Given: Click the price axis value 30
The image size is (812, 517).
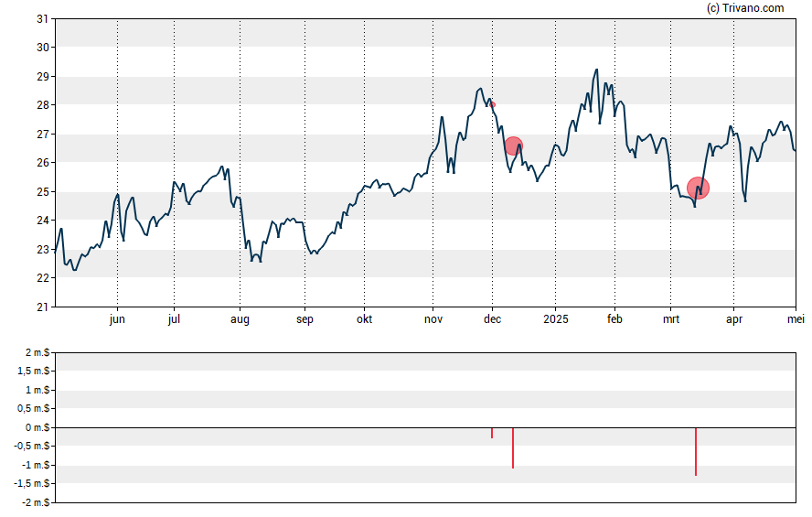Looking at the screenshot, I should (42, 48).
